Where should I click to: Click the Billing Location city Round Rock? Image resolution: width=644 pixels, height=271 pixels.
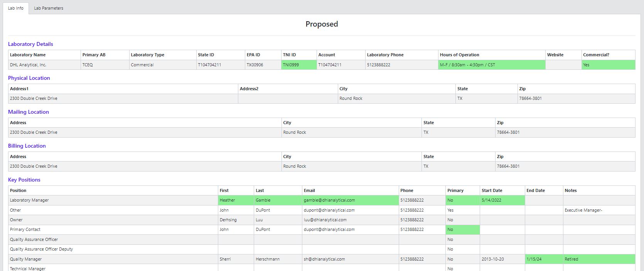[352, 167]
